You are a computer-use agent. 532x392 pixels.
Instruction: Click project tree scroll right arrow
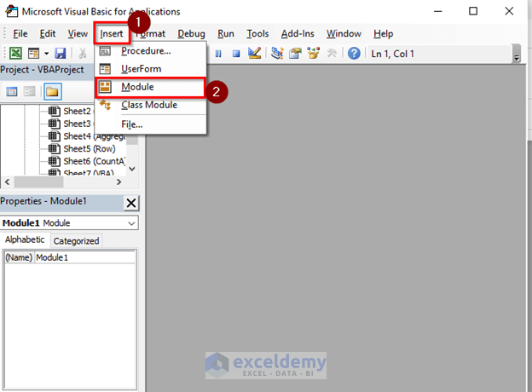(119, 182)
